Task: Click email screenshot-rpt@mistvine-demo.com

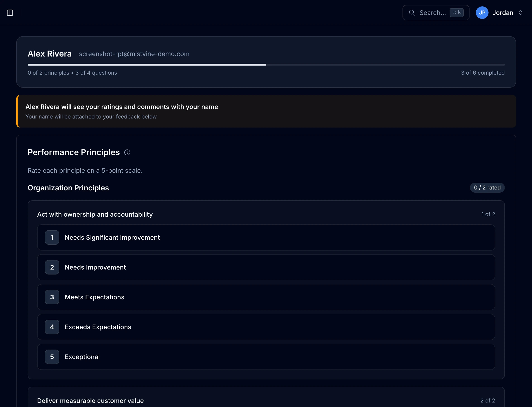Action: [x=134, y=54]
